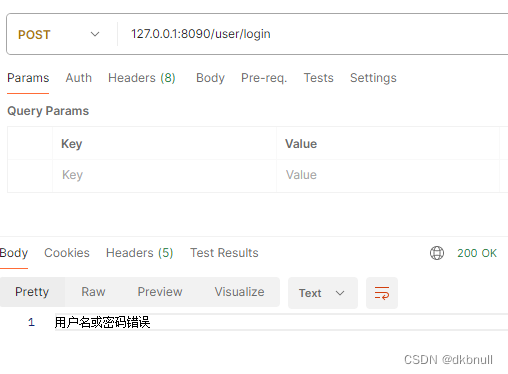Viewport: 508px width, 374px height.
Task: Select the Raw view
Action: point(93,292)
